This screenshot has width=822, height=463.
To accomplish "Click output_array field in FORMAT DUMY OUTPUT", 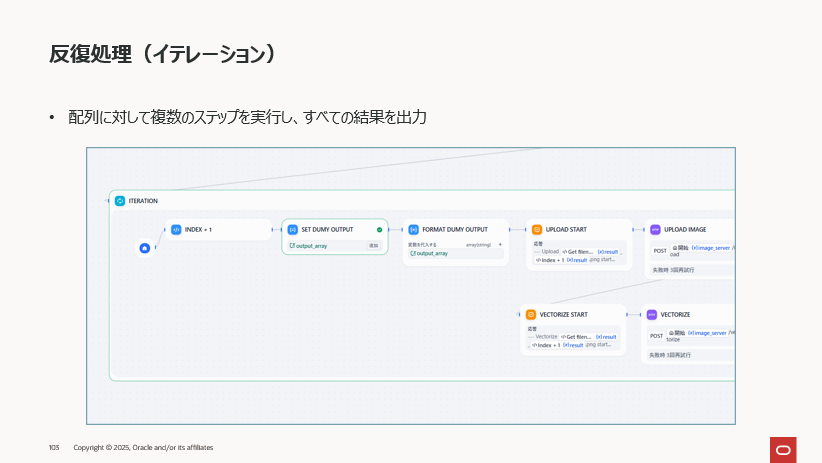I will pyautogui.click(x=456, y=253).
